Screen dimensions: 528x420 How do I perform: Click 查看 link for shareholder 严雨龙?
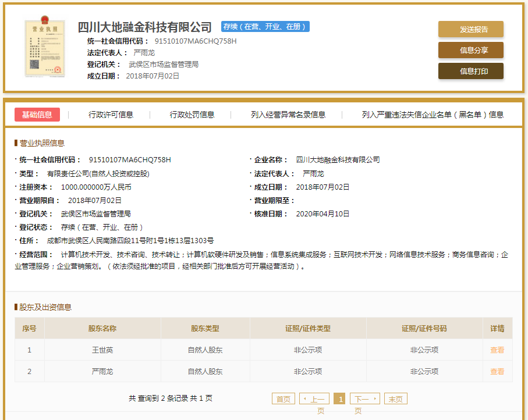497,371
